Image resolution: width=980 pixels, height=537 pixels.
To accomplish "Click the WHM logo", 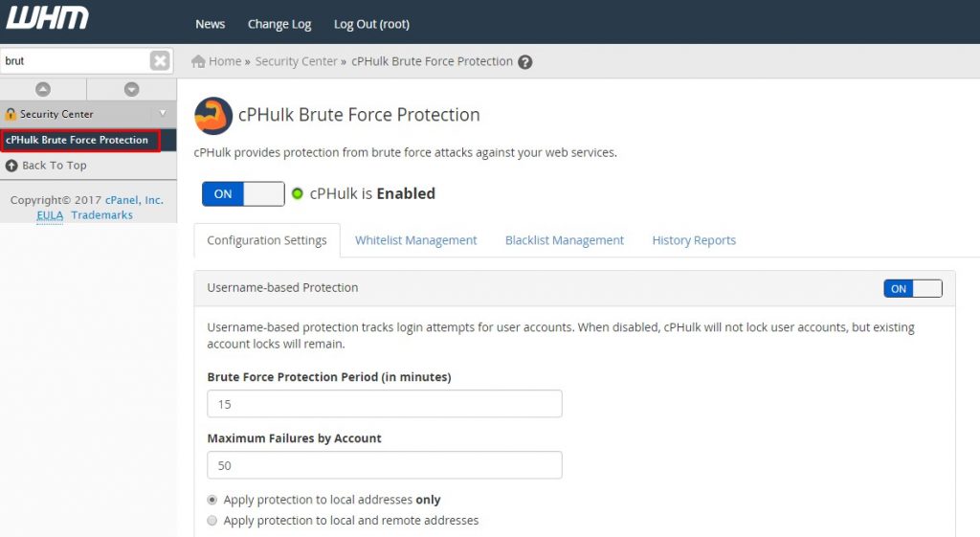I will 48,18.
